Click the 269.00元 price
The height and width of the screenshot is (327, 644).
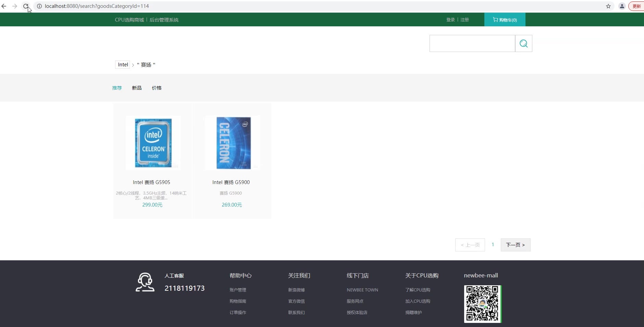[x=232, y=205]
